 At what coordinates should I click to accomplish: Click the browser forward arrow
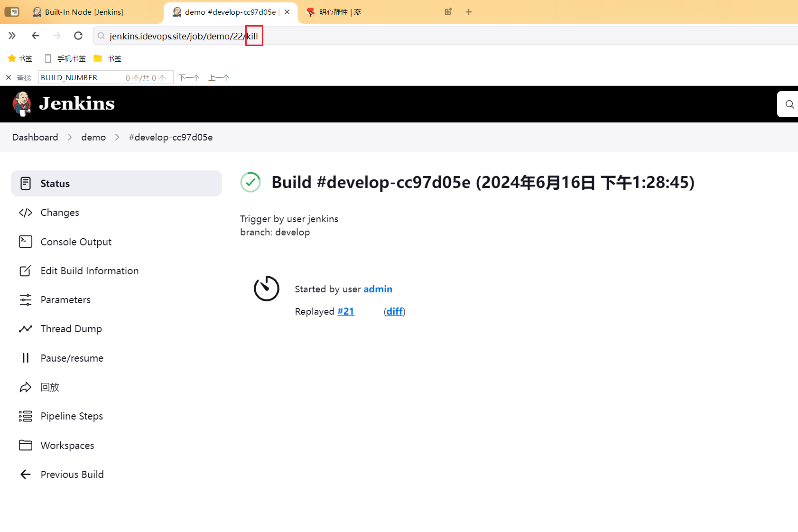pyautogui.click(x=57, y=36)
